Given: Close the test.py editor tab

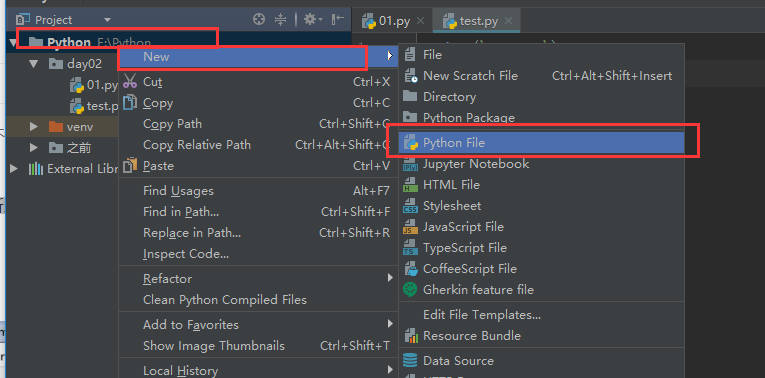Looking at the screenshot, I should click(x=508, y=21).
